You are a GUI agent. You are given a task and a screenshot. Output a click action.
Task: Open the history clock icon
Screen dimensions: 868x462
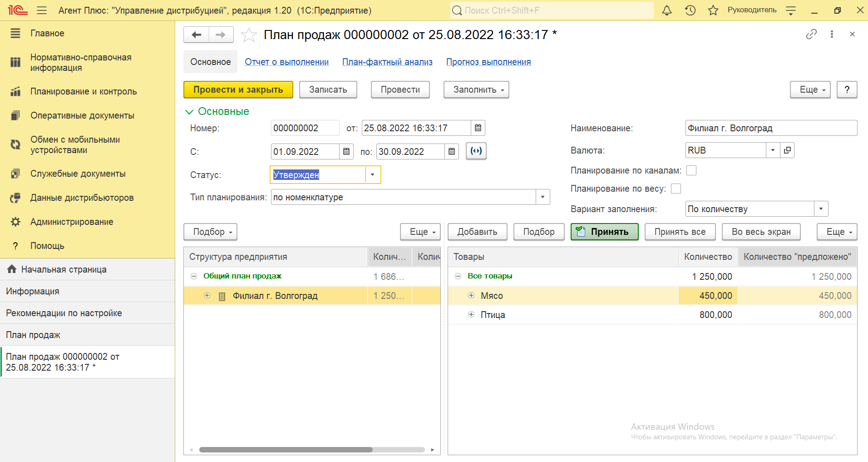tap(690, 10)
